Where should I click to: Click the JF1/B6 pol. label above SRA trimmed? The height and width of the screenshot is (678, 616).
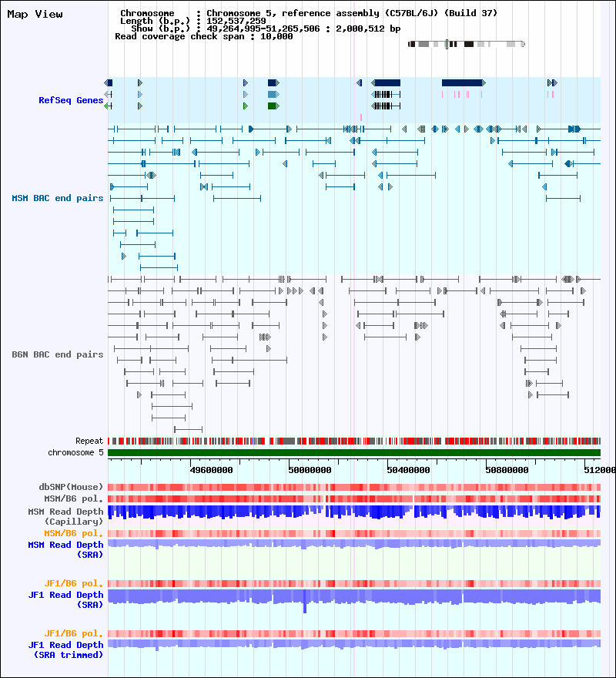pyautogui.click(x=74, y=633)
